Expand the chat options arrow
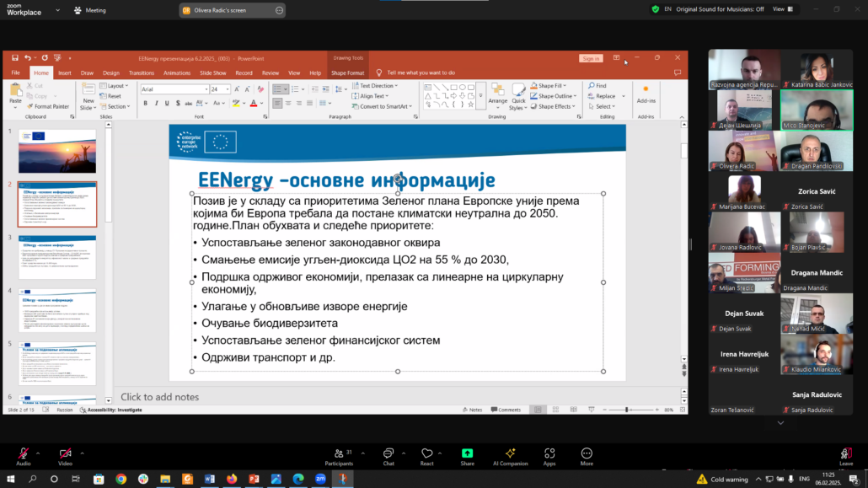The image size is (868, 488). point(404,453)
